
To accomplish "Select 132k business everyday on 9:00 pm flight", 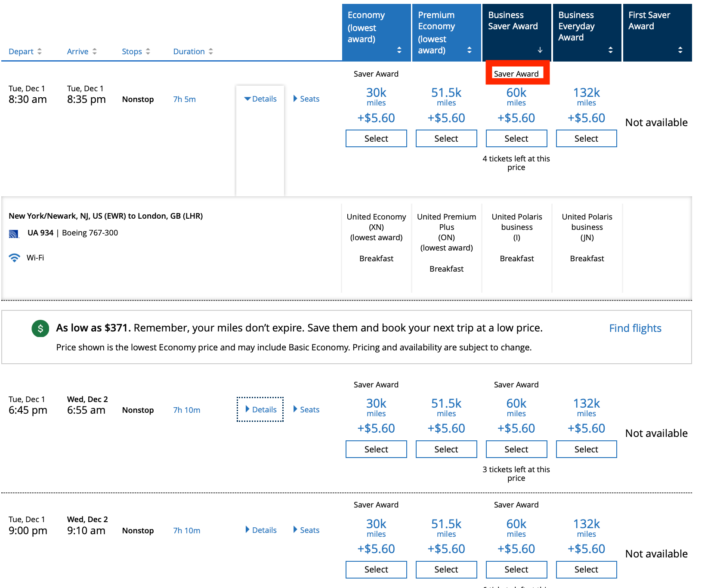I will 587,569.
